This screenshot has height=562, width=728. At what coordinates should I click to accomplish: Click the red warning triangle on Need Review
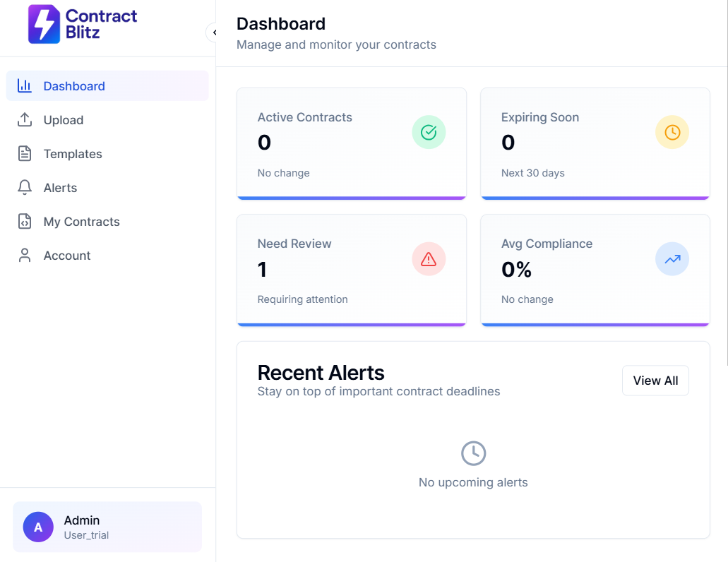429,259
